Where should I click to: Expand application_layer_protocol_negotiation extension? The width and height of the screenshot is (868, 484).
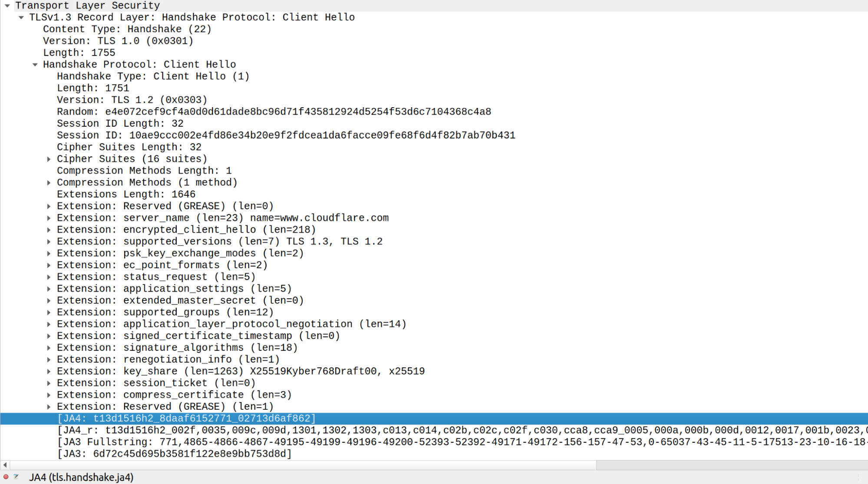(x=49, y=324)
